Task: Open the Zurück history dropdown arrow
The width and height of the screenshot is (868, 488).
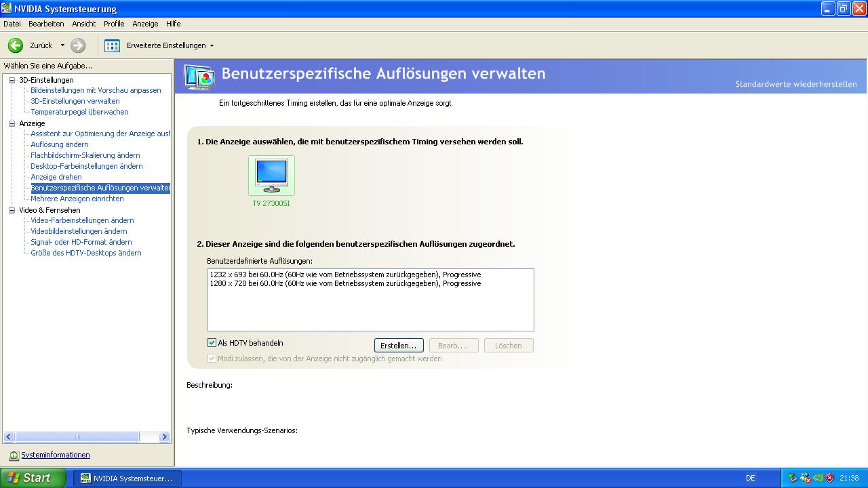Action: point(62,45)
